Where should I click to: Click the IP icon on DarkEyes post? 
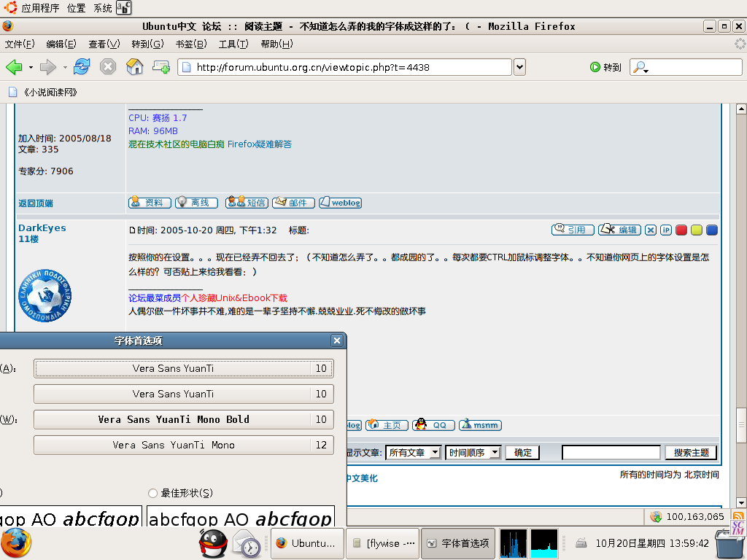tap(665, 230)
